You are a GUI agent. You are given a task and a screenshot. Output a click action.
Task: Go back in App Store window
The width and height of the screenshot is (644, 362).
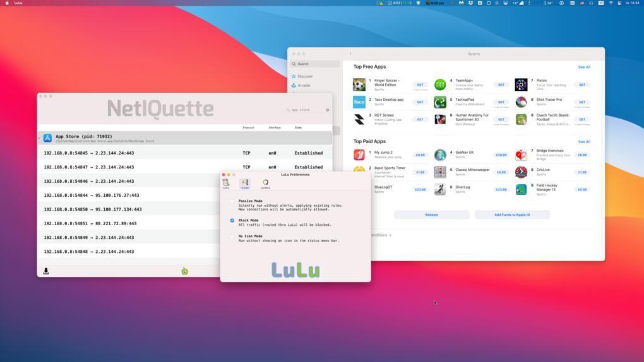click(350, 54)
